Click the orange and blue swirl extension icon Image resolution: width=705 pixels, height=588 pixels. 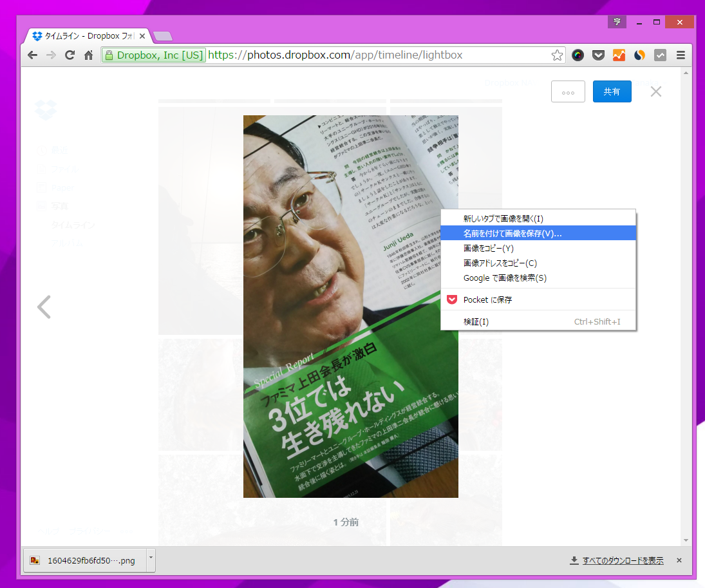[x=639, y=55]
